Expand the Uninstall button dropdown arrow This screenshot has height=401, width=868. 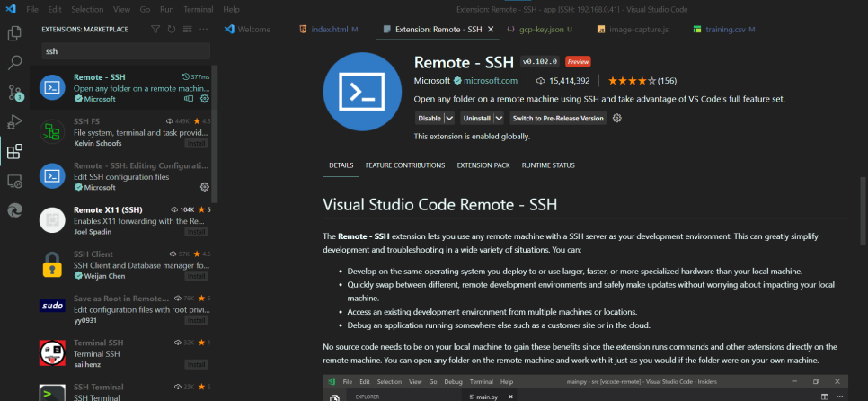pyautogui.click(x=499, y=118)
